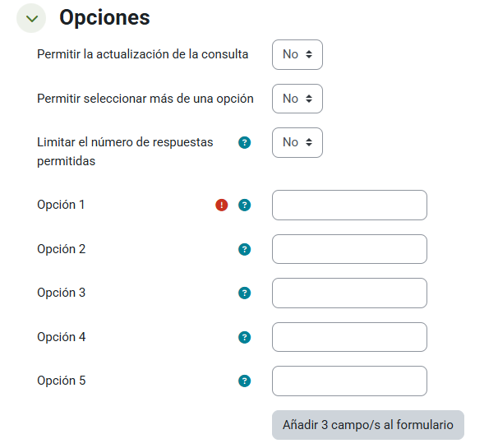The height and width of the screenshot is (448, 498).
Task: Open help icon next to Opción 2
Action: 244,249
